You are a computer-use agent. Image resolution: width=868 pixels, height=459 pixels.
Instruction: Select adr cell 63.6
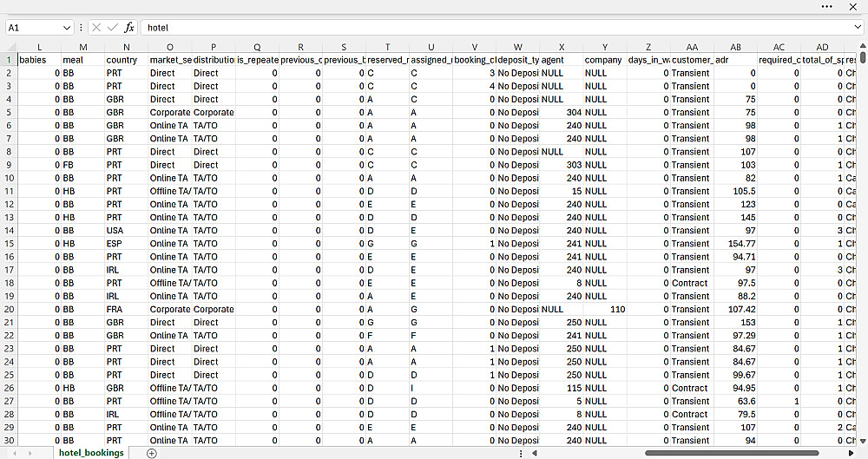pyautogui.click(x=735, y=402)
